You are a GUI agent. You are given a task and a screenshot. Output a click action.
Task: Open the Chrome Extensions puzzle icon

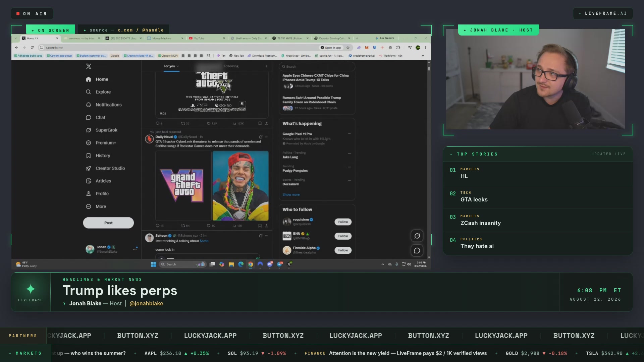[398, 48]
